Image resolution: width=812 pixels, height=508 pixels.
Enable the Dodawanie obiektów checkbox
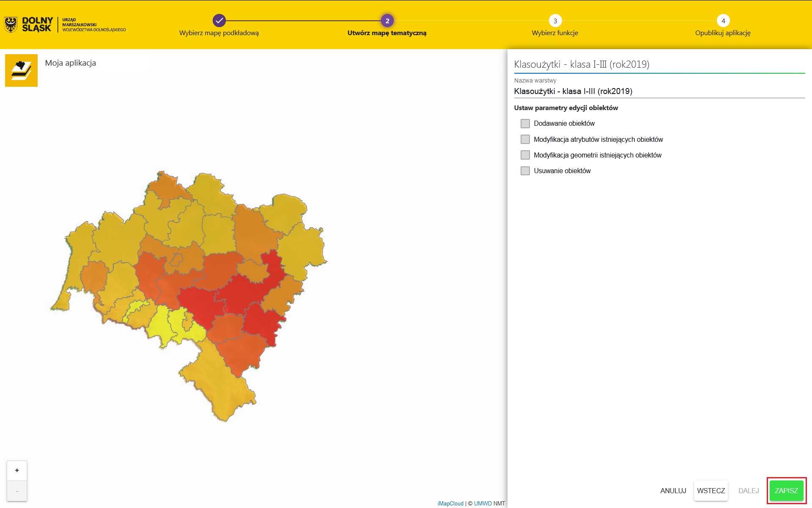click(525, 124)
